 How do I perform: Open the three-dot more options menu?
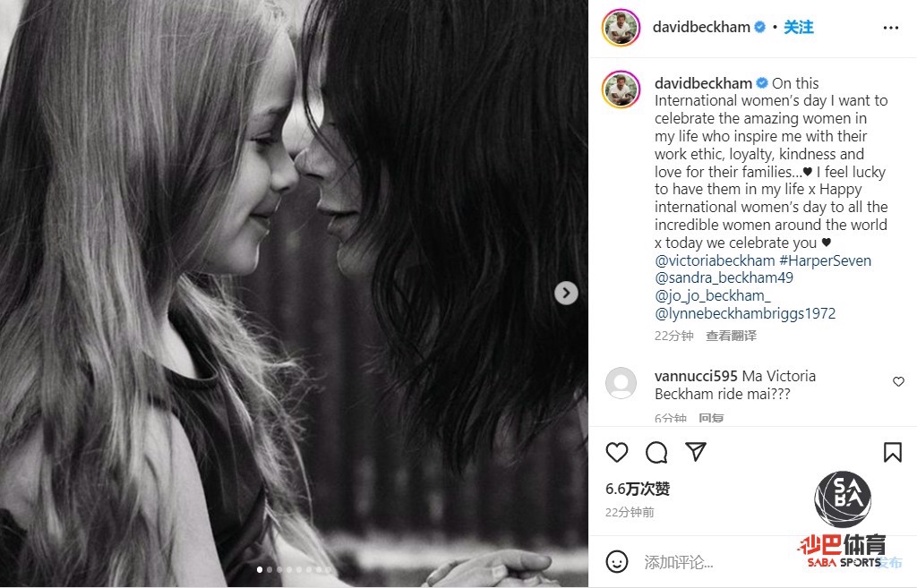coord(891,28)
